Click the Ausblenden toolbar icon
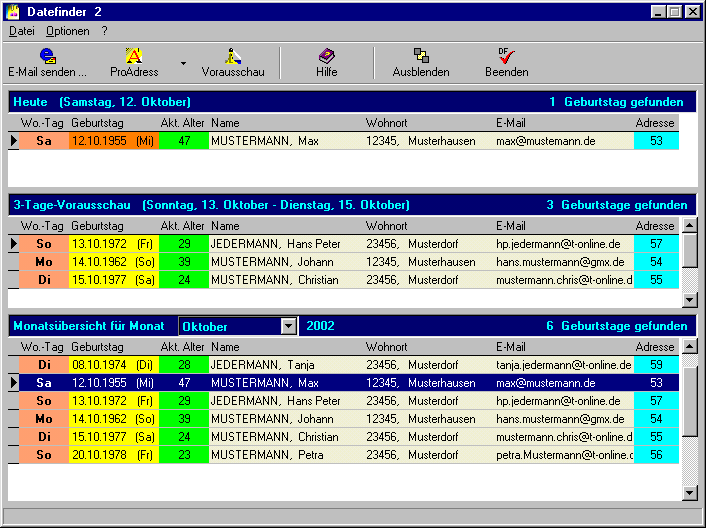The height and width of the screenshot is (528, 706). [x=421, y=56]
